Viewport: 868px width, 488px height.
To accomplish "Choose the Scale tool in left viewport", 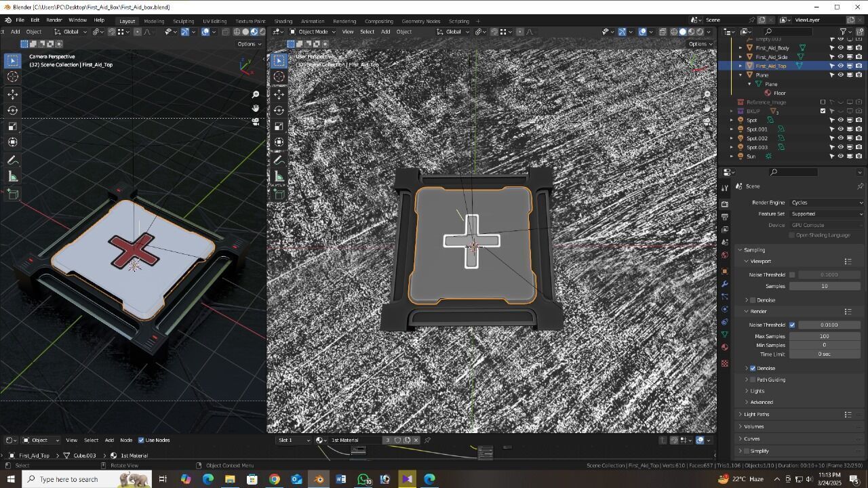I will (x=13, y=127).
